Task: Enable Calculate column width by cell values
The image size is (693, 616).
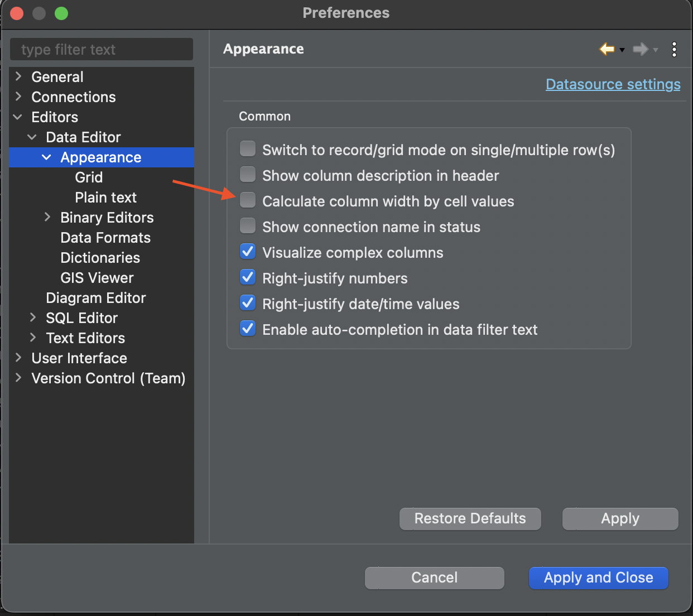Action: pyautogui.click(x=247, y=200)
